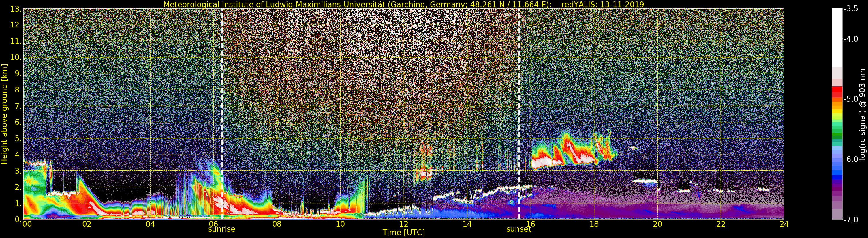Screen dimensions: 868x238
Task: Click the -3.5 colorbar tick label
Action: tap(850, 9)
